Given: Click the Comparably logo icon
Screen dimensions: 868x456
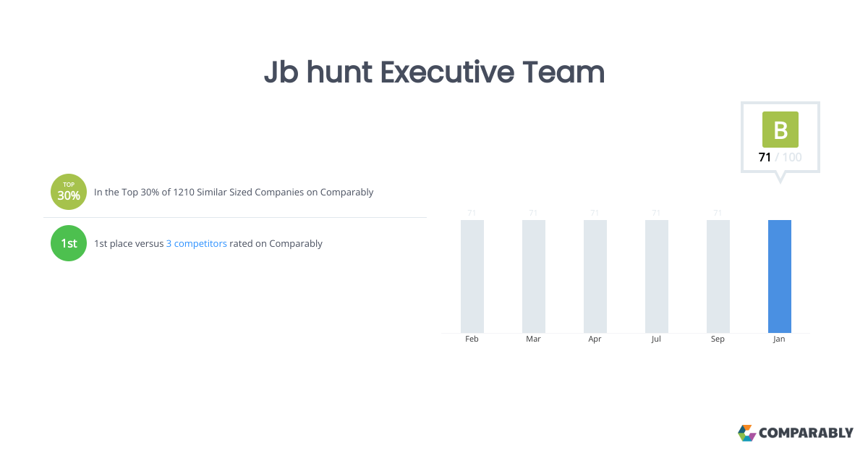Looking at the screenshot, I should 746,433.
